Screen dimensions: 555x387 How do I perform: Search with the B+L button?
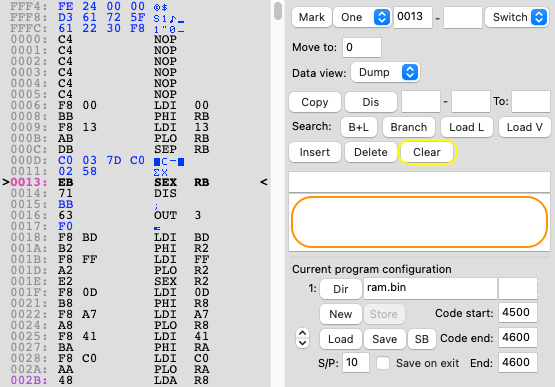tap(359, 127)
